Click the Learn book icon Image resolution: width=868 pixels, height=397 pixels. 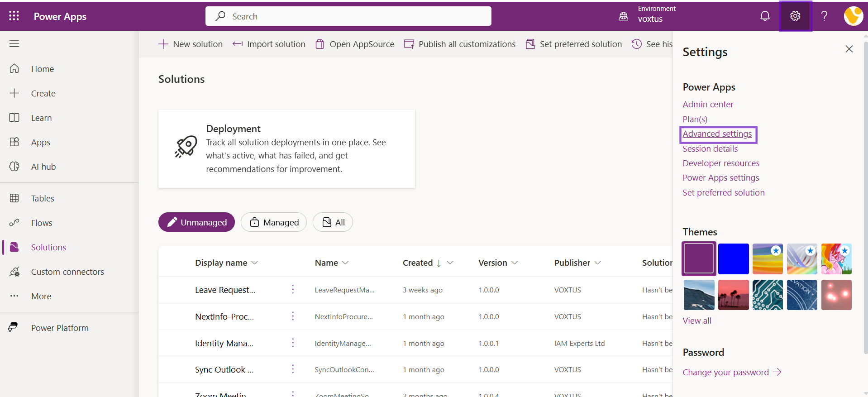[x=14, y=118]
